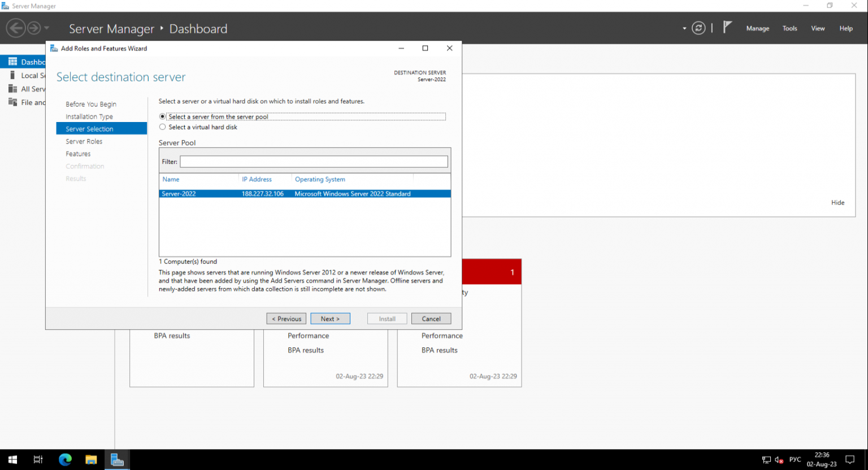Open Task View from the taskbar
Screen dimensions: 868x470
point(38,459)
